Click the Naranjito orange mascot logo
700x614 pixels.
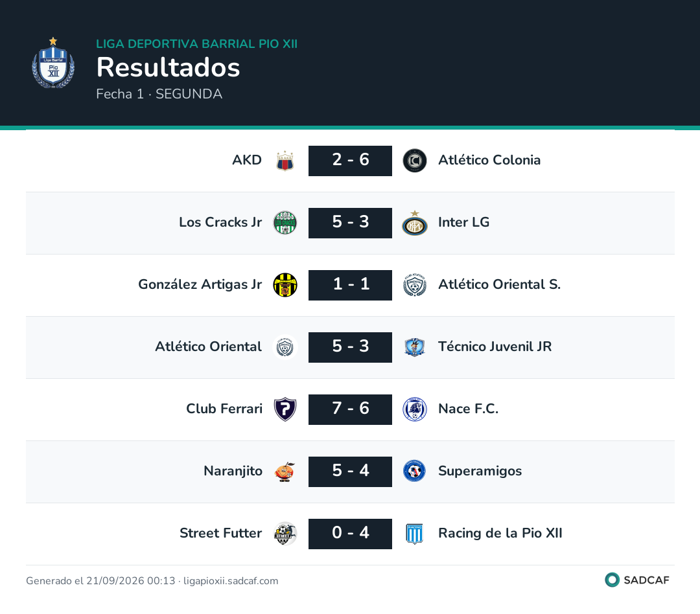click(285, 472)
